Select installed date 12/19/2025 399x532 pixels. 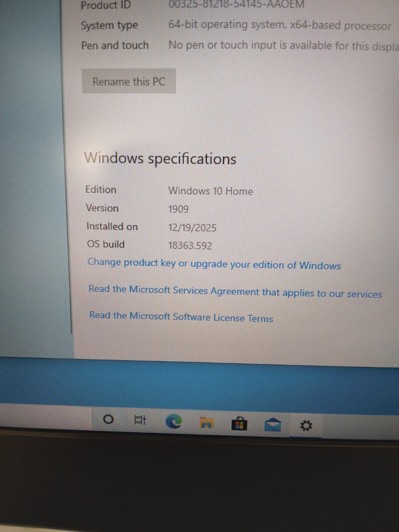[192, 227]
